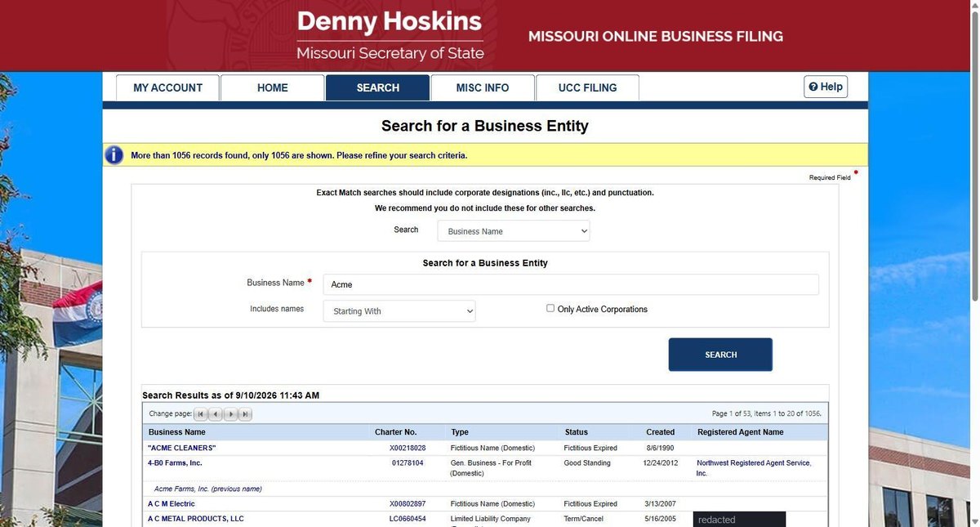Click the SEARCH button

[x=720, y=355]
